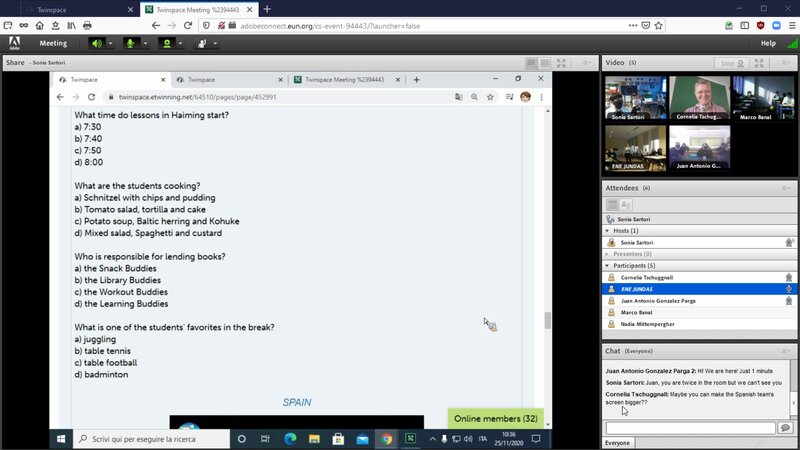Click Microsoft Edge icon in shared taskbar
This screenshot has width=800, height=450.
[x=290, y=439]
